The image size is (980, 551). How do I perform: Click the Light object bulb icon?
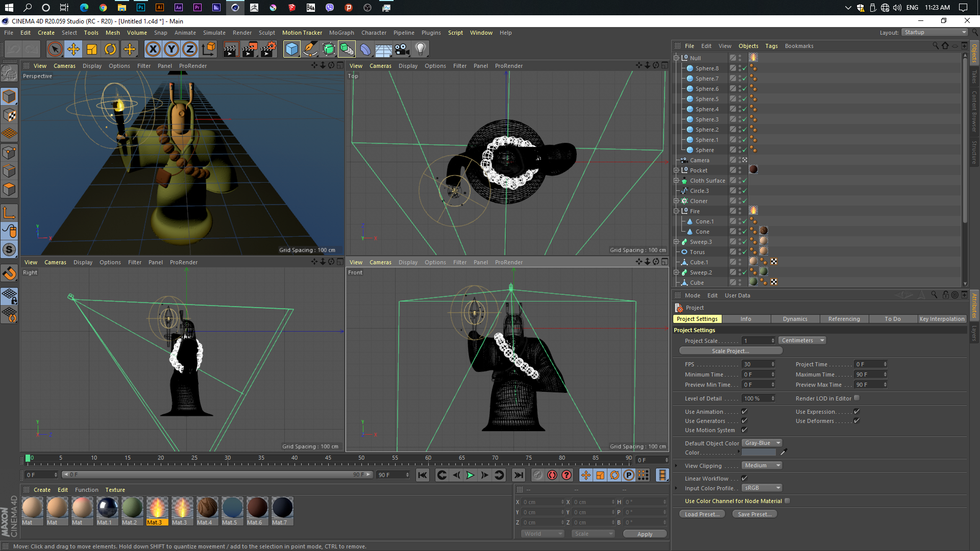coord(420,49)
